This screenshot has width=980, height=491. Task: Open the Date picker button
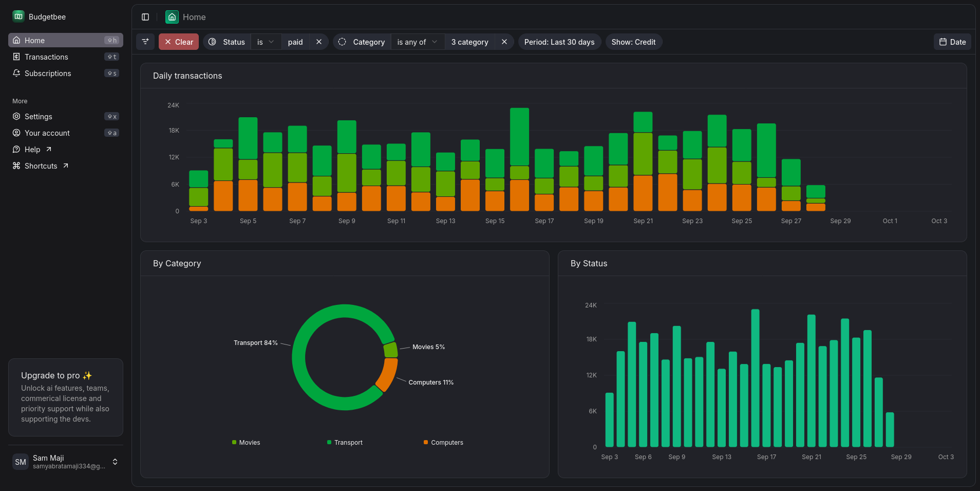tap(952, 42)
